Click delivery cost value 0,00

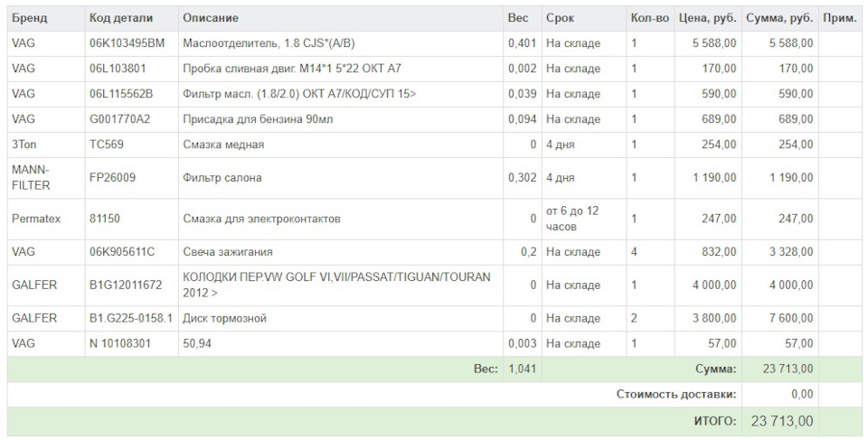coord(802,394)
